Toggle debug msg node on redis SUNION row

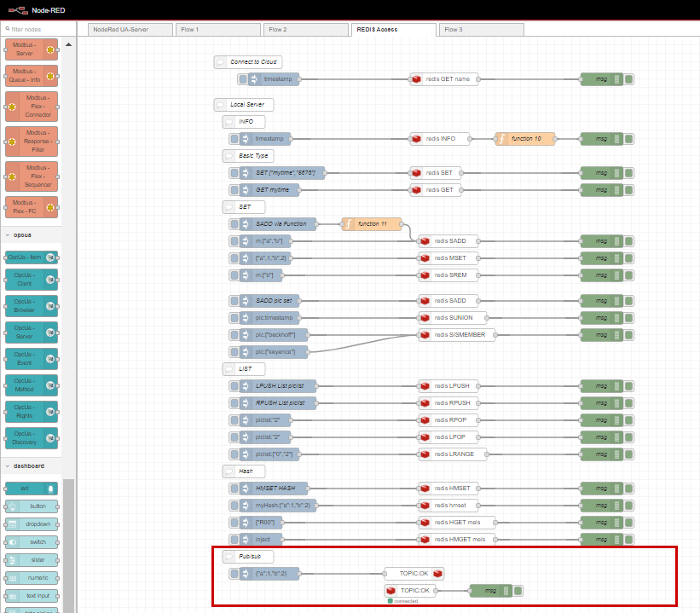pyautogui.click(x=629, y=318)
